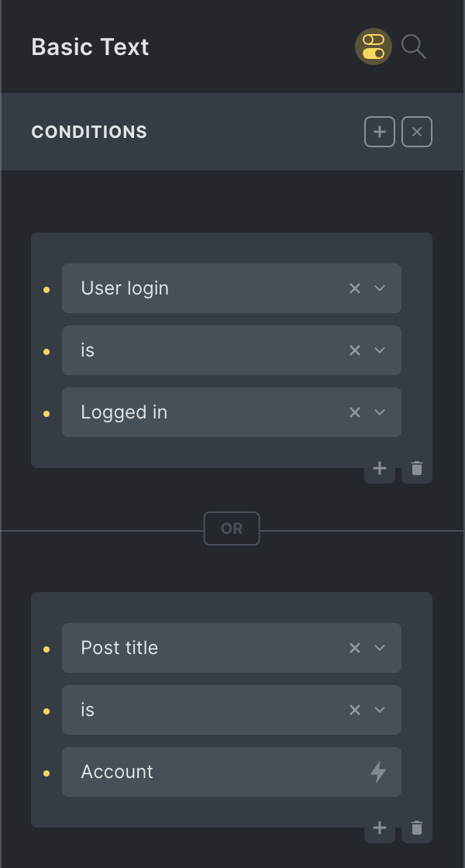
Task: Expand the User login dropdown
Action: click(380, 288)
